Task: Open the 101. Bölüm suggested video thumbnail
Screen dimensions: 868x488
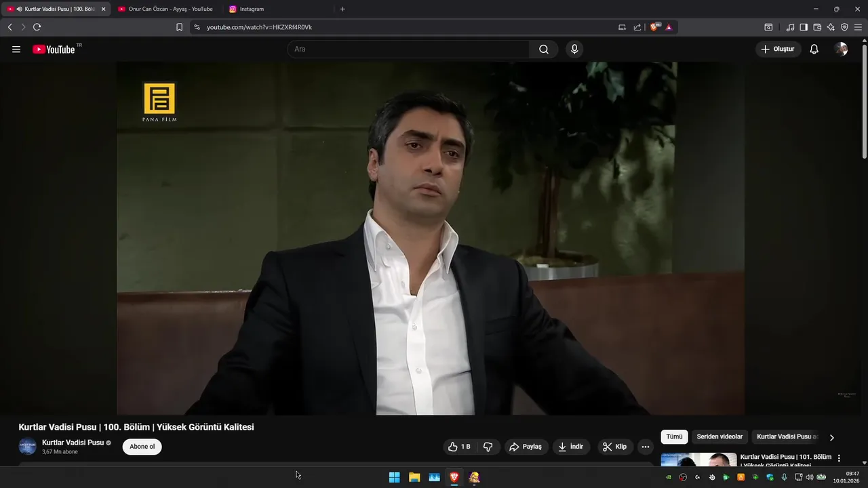Action: (698, 460)
